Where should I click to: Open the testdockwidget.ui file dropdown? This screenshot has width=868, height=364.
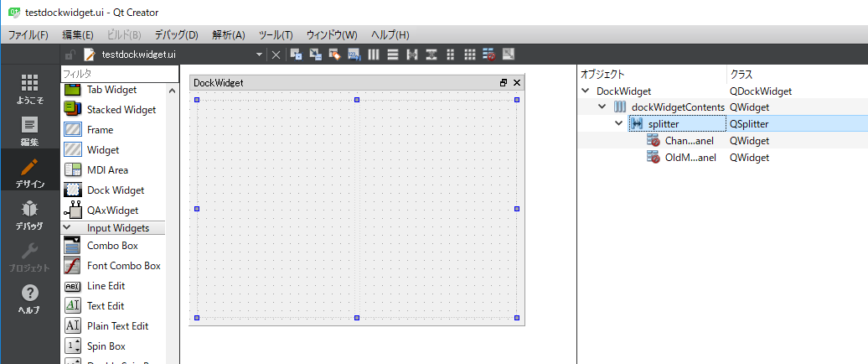[x=260, y=55]
